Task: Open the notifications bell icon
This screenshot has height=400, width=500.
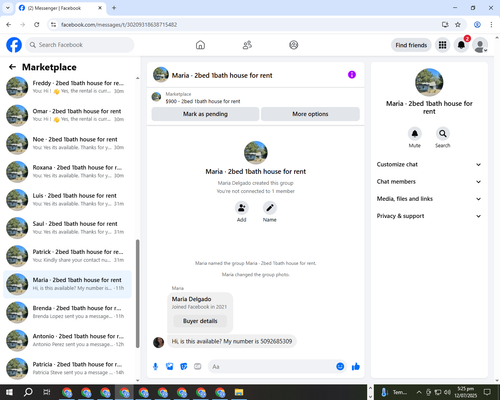Action: point(461,45)
